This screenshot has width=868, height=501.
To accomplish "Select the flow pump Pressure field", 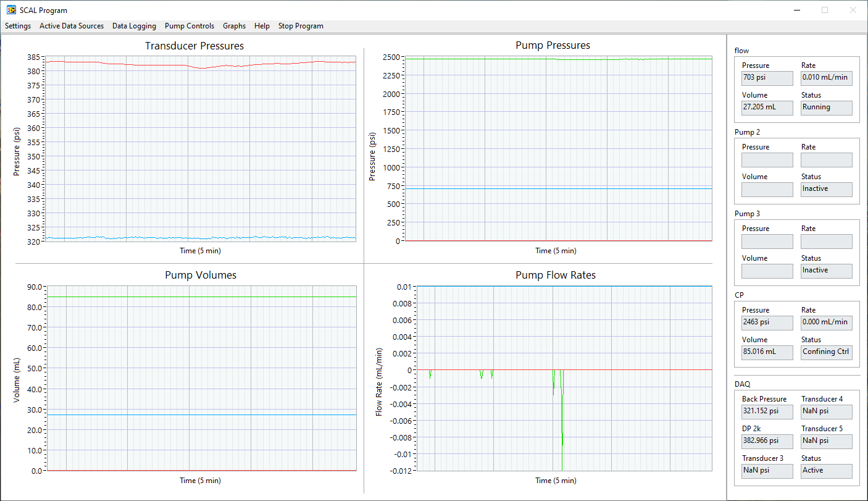I will 767,78.
